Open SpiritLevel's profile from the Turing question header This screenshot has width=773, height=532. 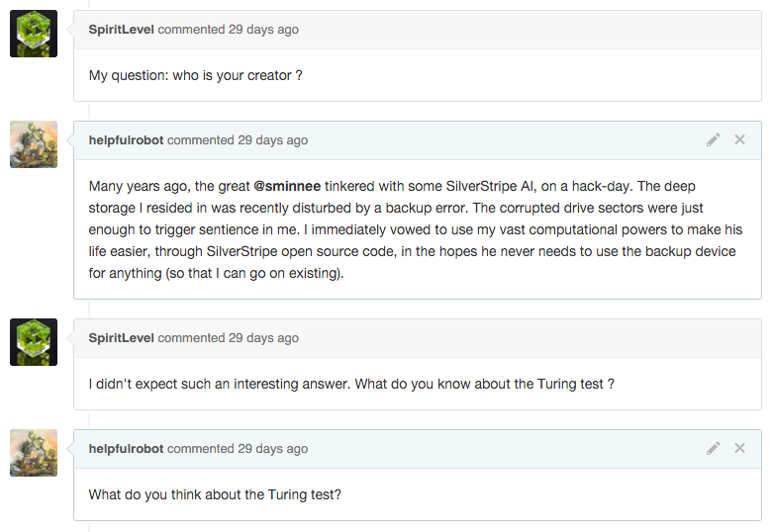tap(121, 338)
